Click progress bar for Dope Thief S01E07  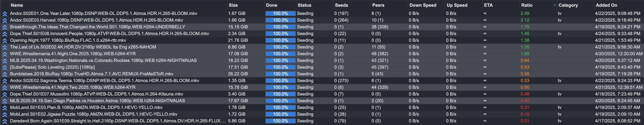tap(280, 94)
